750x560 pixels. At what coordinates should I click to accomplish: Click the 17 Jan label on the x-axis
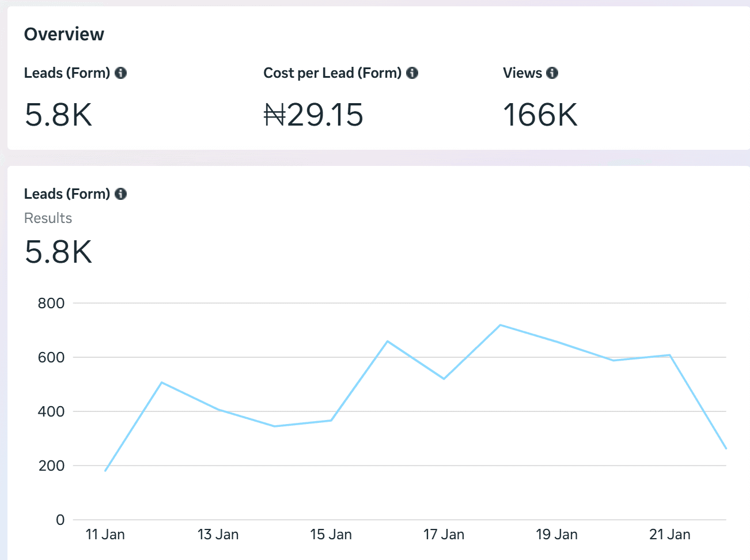(444, 534)
